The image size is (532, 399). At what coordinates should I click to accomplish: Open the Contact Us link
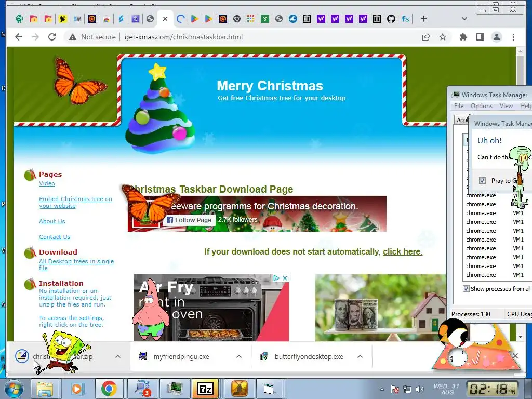point(55,237)
